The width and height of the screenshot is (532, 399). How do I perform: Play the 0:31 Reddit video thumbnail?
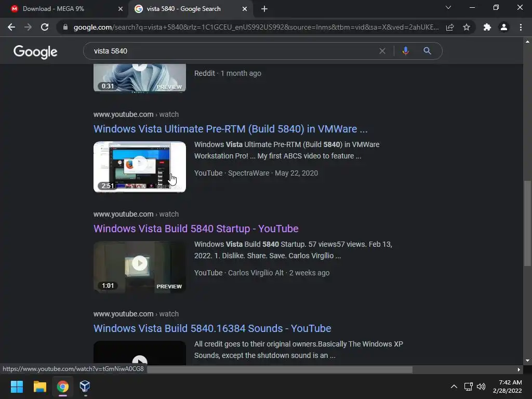[x=139, y=78]
